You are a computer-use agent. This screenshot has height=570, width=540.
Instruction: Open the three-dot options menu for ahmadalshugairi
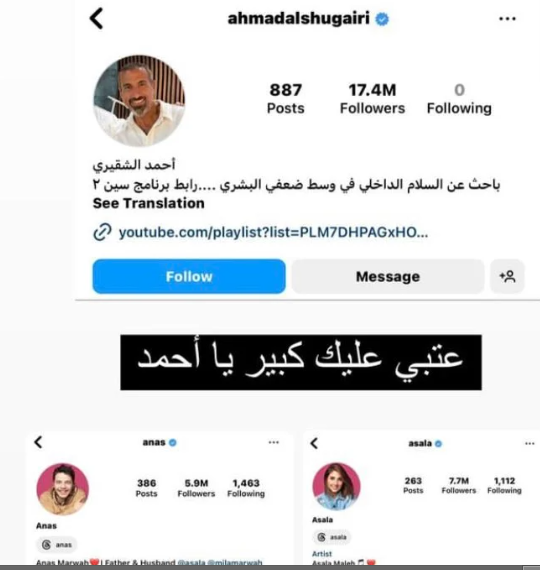pos(507,19)
